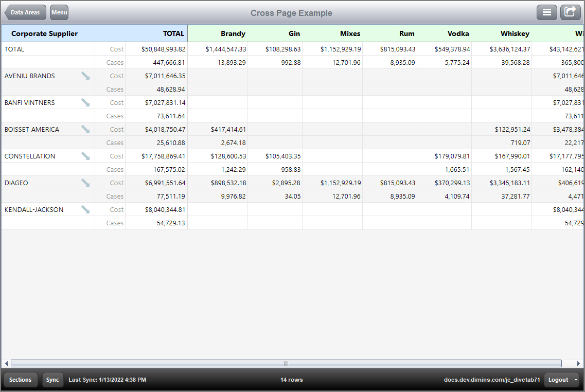Click the dive arrow next to CONSTELLATION
585x392 pixels.
point(85,156)
